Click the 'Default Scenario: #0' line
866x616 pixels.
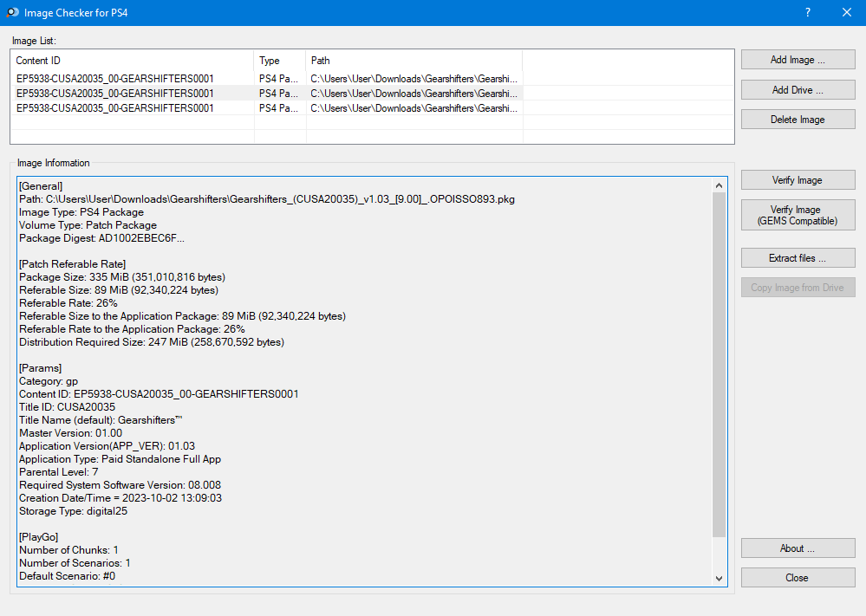pyautogui.click(x=68, y=576)
